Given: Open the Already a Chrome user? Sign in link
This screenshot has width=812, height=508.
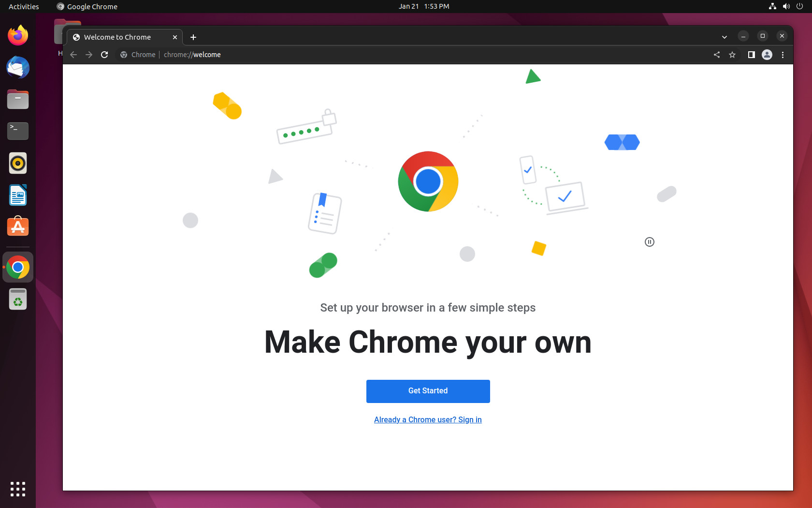Looking at the screenshot, I should pos(428,419).
